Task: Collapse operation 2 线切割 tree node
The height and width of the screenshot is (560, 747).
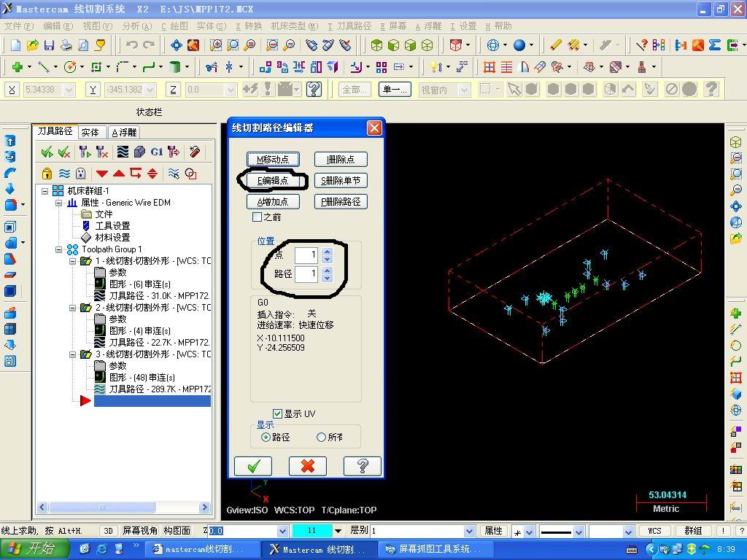Action: click(x=72, y=308)
